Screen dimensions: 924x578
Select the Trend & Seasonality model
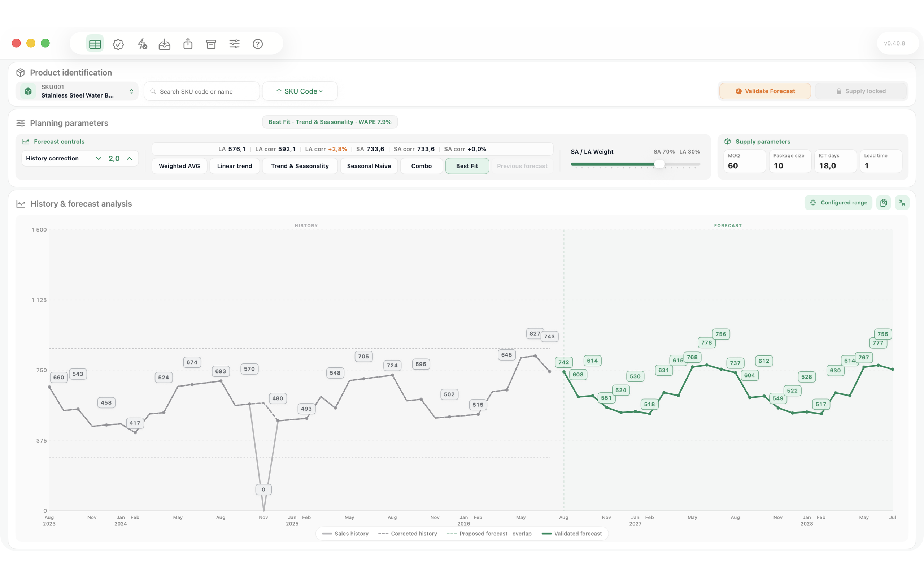tap(300, 166)
